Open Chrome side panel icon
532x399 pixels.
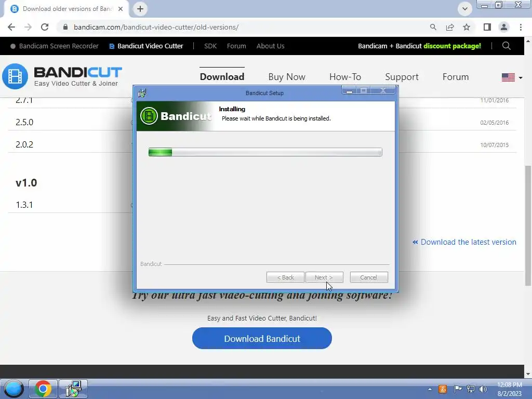coord(487,27)
